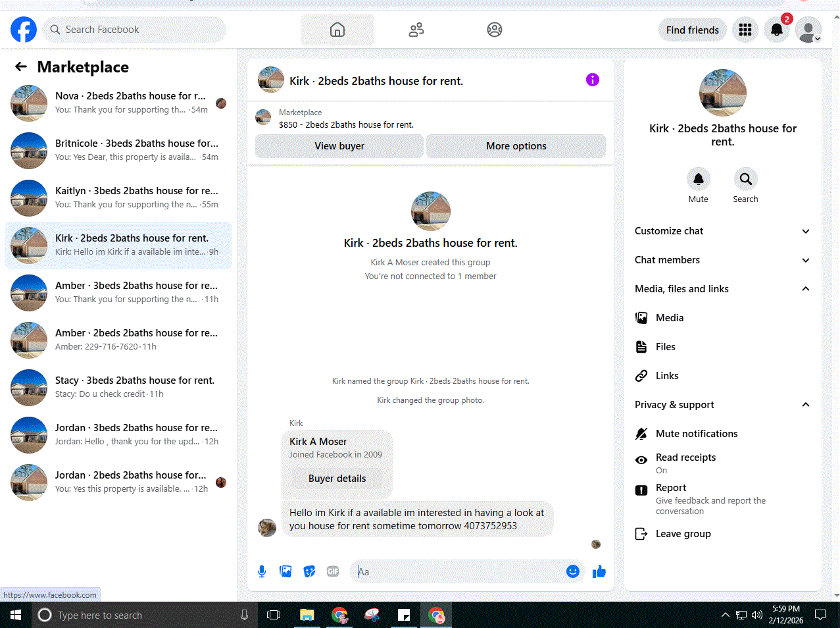The height and width of the screenshot is (628, 840).
Task: Open Media in right panel
Action: pos(722,318)
